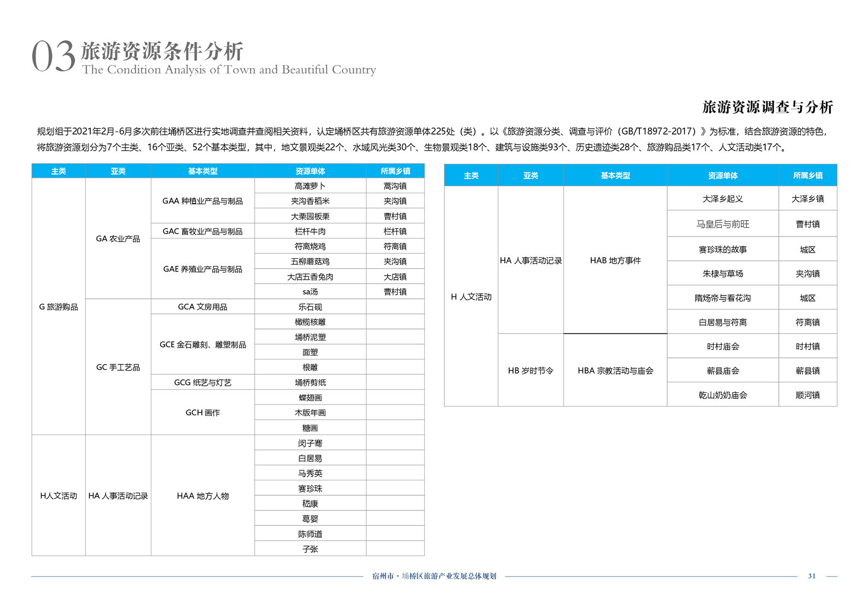Select the cell 面塑
Image resolution: width=868 pixels, height=614 pixels.
[x=310, y=352]
